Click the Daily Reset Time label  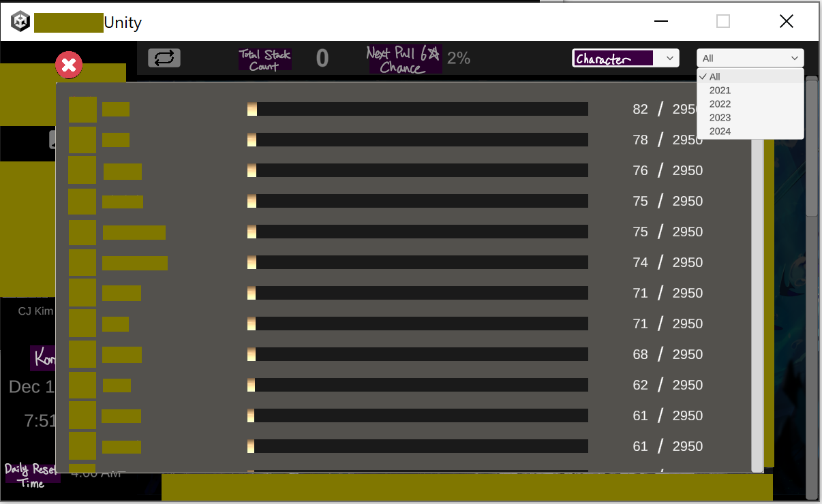pos(32,476)
